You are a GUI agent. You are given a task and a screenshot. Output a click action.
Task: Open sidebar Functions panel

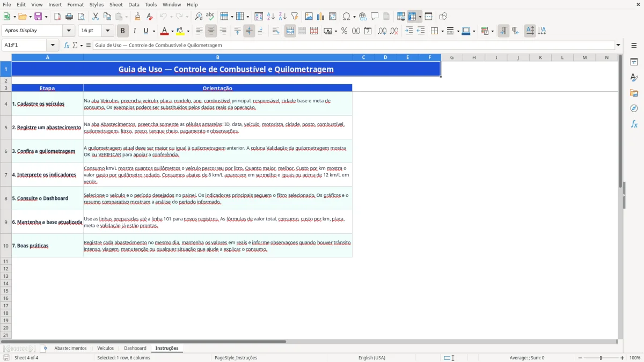pos(634,124)
